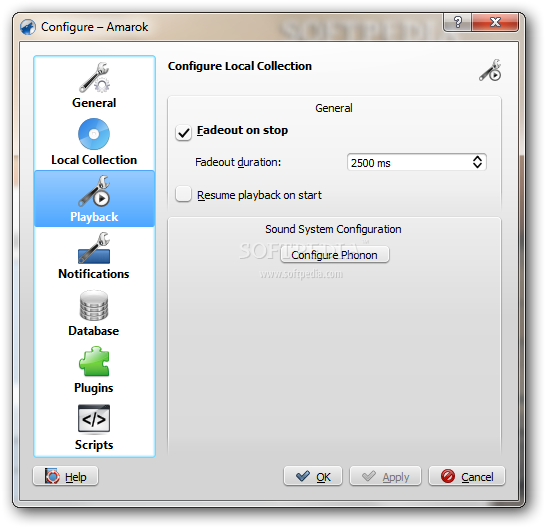Cancel the configuration dialog
546x528 pixels.
[467, 476]
